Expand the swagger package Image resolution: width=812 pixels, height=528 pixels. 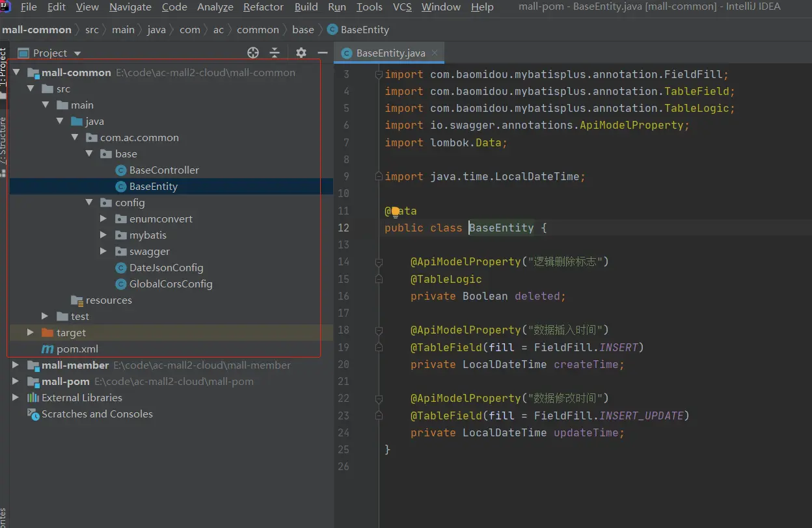coord(103,252)
